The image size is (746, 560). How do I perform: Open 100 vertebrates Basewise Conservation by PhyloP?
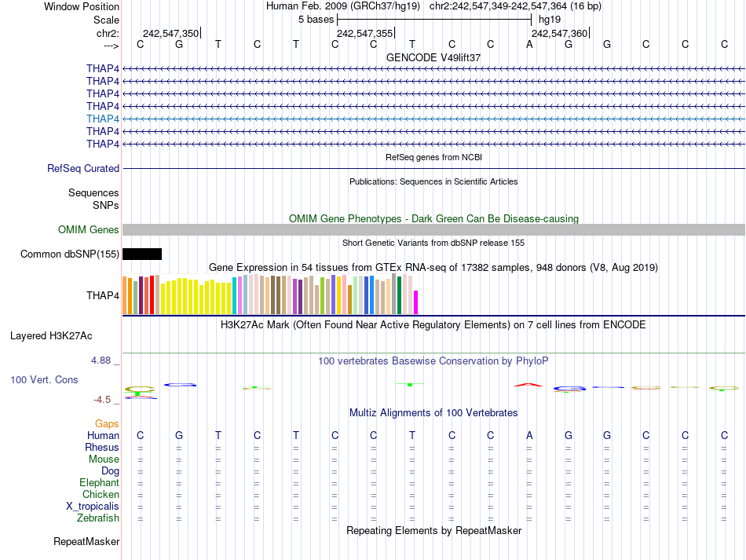point(433,361)
